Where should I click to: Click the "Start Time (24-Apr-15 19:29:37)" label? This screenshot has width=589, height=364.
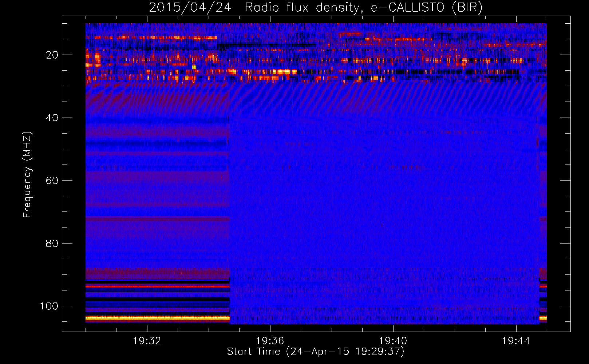tap(316, 352)
